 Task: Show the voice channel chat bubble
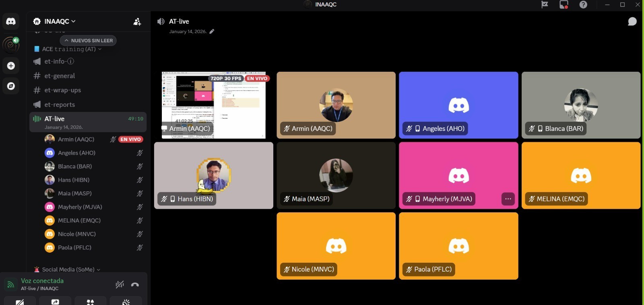coord(632,21)
